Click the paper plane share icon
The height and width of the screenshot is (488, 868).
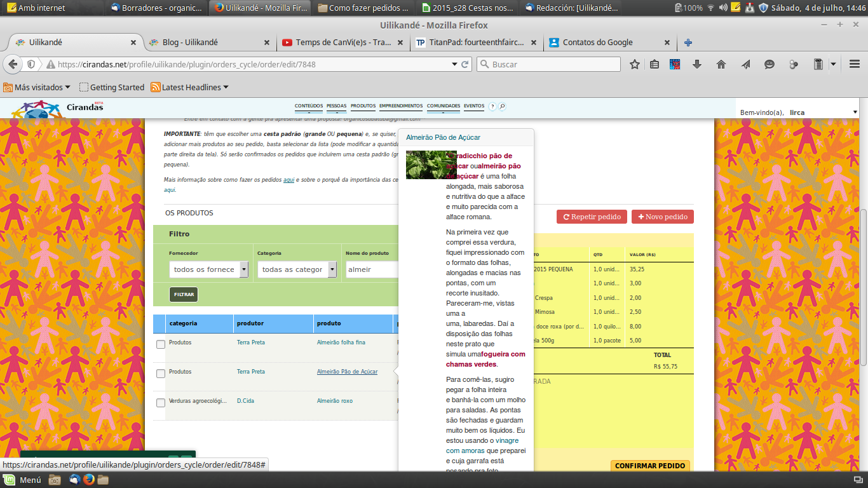coord(746,64)
